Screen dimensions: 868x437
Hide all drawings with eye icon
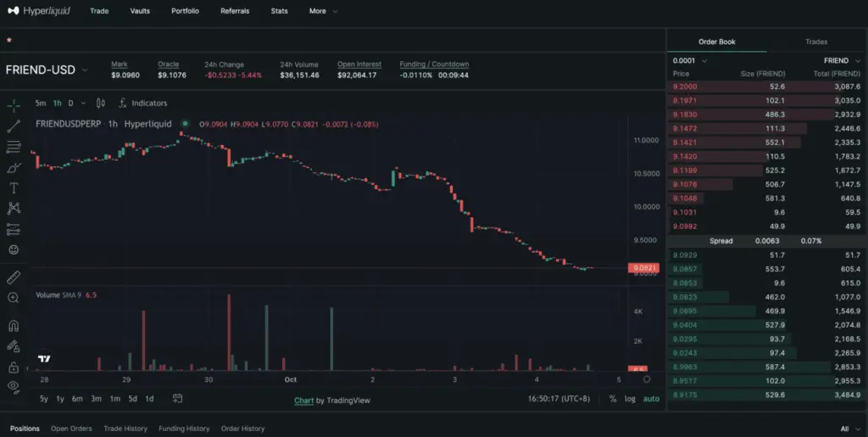[14, 386]
